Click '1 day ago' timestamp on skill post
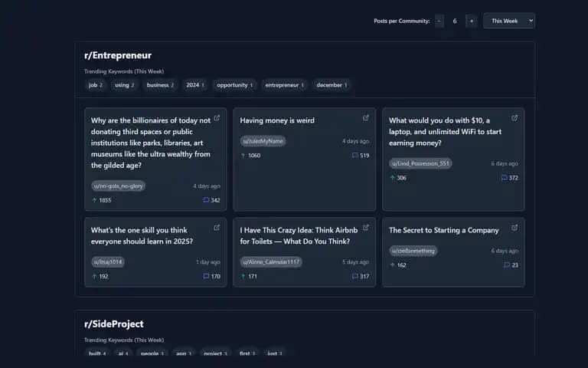This screenshot has height=368, width=588. point(207,262)
